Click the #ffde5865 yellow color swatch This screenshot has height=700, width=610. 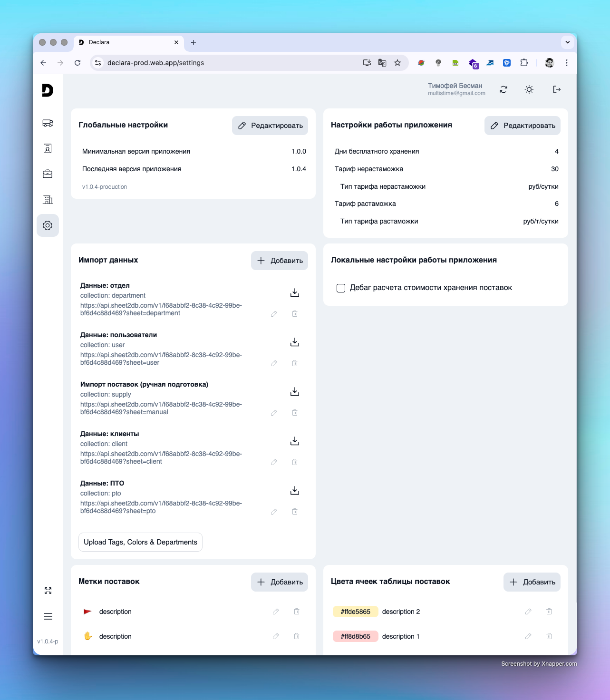[x=355, y=612]
